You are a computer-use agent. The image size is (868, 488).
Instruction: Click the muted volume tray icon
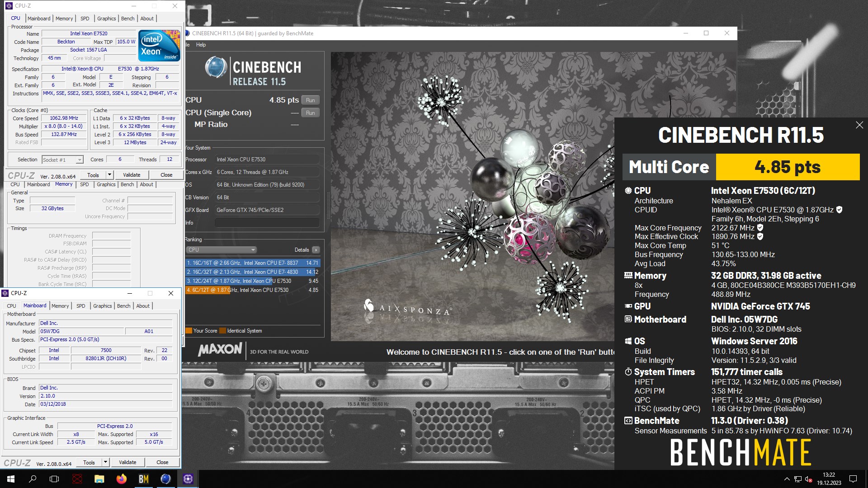click(x=809, y=479)
